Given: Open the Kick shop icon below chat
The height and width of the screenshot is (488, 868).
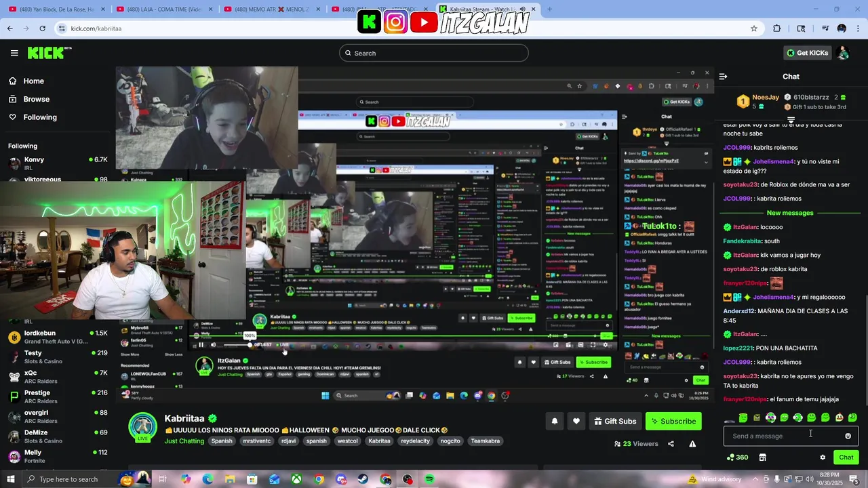Looking at the screenshot, I should click(762, 457).
